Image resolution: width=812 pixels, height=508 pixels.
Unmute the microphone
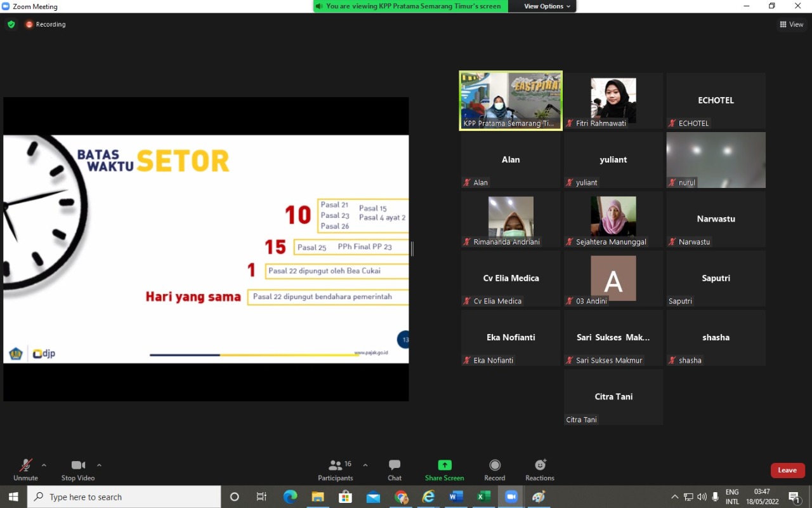[x=25, y=470]
